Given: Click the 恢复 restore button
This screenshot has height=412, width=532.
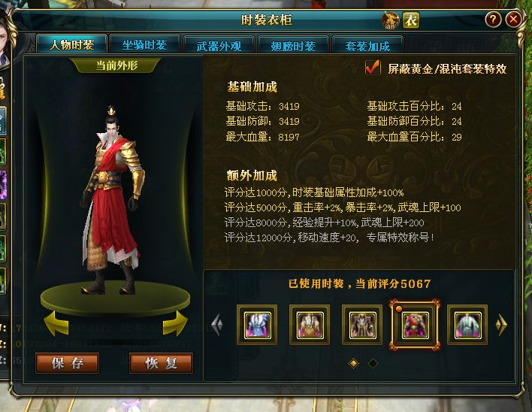Looking at the screenshot, I should tap(161, 363).
